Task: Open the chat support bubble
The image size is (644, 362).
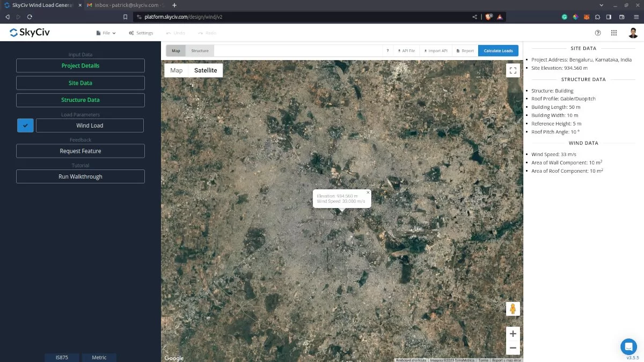Action: tap(628, 346)
